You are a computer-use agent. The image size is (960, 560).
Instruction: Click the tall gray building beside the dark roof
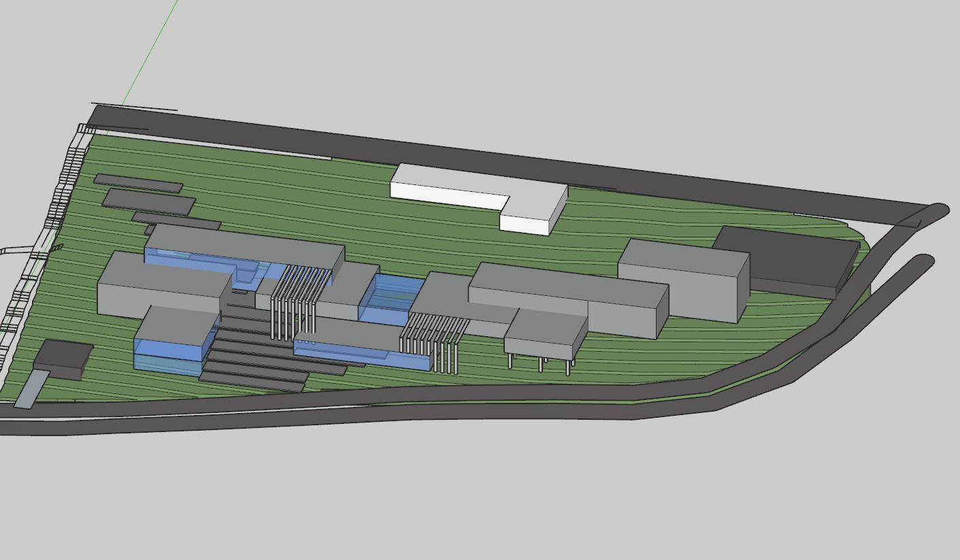(x=684, y=279)
